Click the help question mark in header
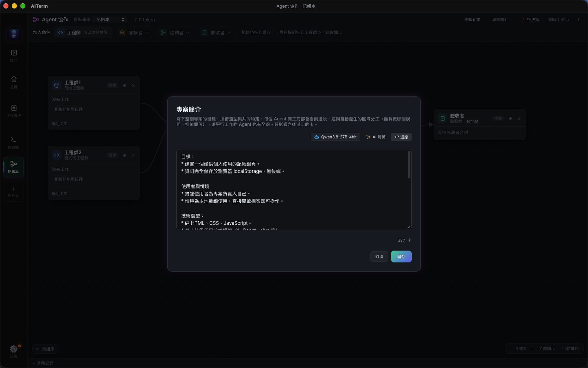588x368 pixels. tap(578, 20)
